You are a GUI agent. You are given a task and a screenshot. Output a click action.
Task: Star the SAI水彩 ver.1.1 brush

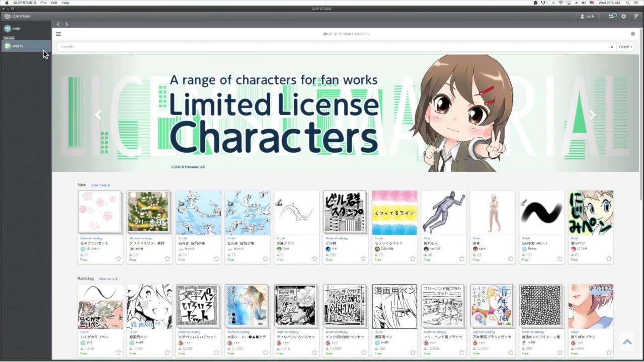pyautogui.click(x=560, y=259)
